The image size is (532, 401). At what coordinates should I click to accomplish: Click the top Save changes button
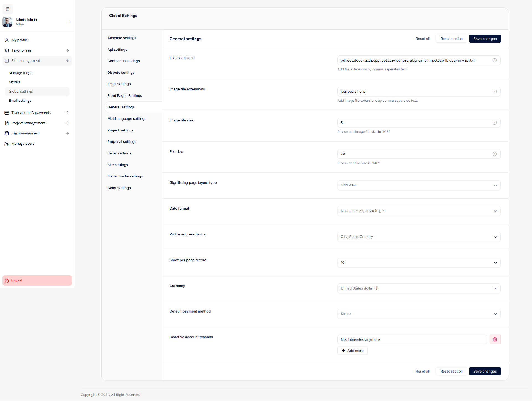[485, 39]
